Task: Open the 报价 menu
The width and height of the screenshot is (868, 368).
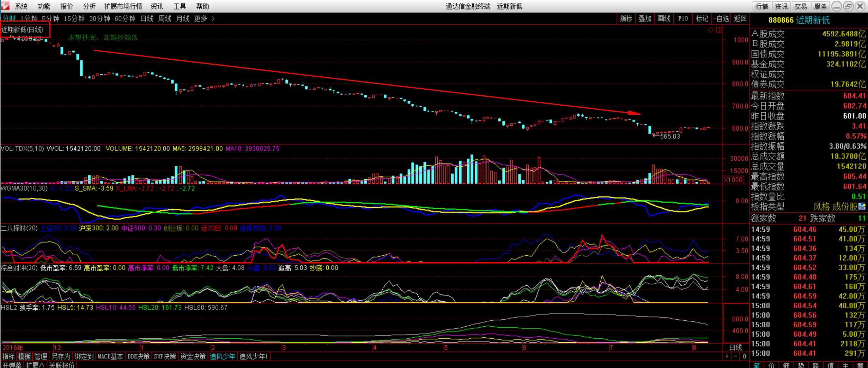Action: click(66, 6)
